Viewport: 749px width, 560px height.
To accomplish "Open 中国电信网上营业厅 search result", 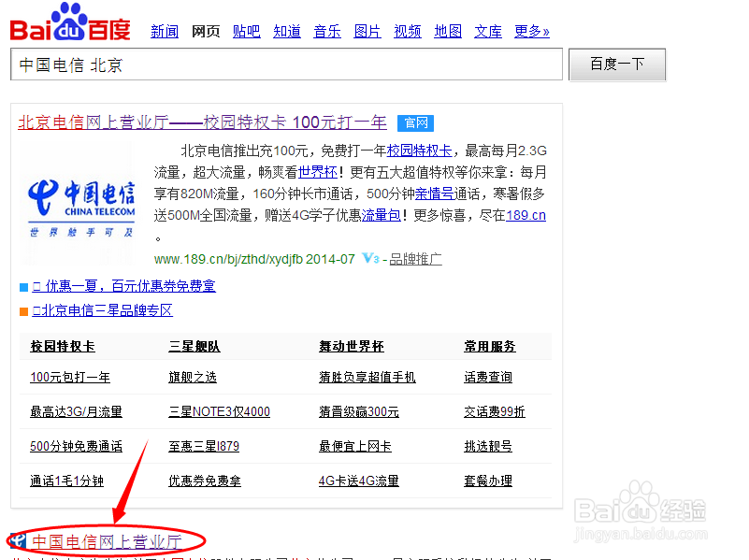I will point(107,542).
